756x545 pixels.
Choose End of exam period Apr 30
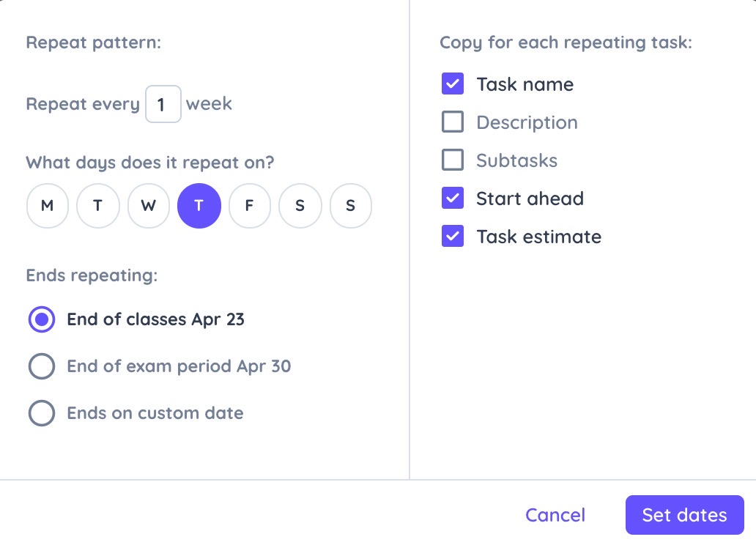(x=42, y=366)
